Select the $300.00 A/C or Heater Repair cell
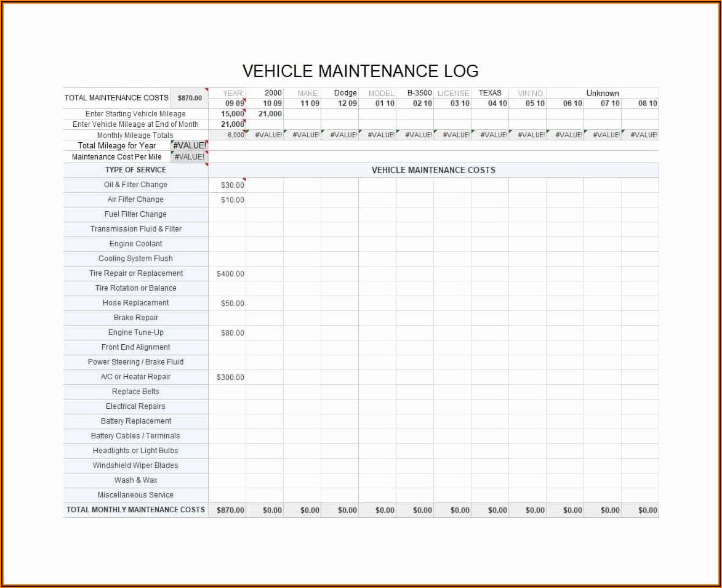This screenshot has width=722, height=588. (230, 377)
